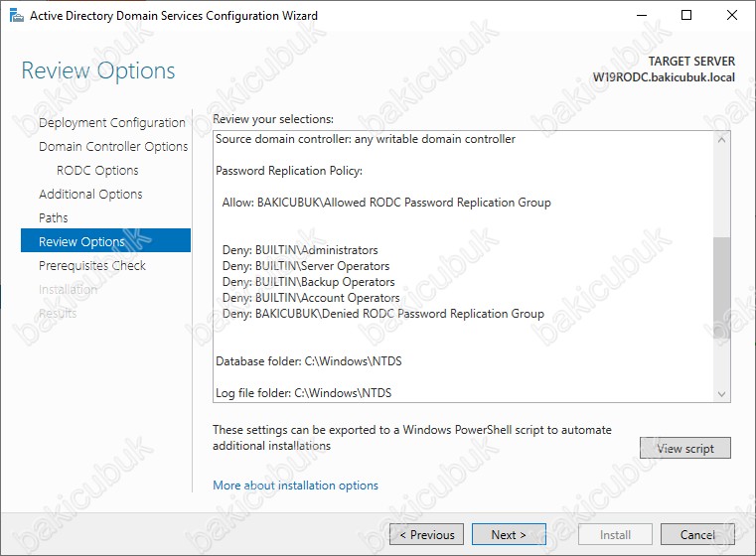Image resolution: width=756 pixels, height=556 pixels.
Task: Open Prerequisites Check step
Action: pyautogui.click(x=92, y=265)
